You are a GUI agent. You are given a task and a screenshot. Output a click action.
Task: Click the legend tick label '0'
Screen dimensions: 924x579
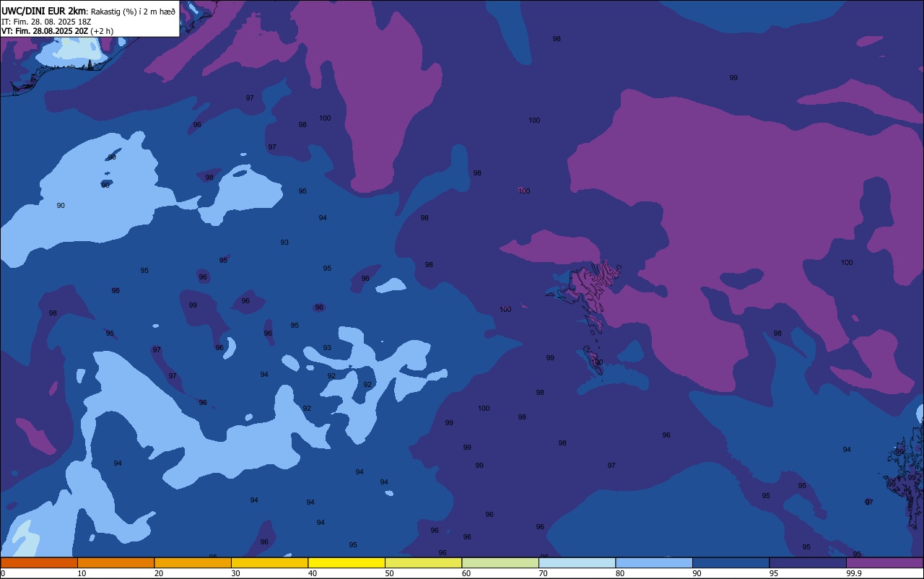3,573
